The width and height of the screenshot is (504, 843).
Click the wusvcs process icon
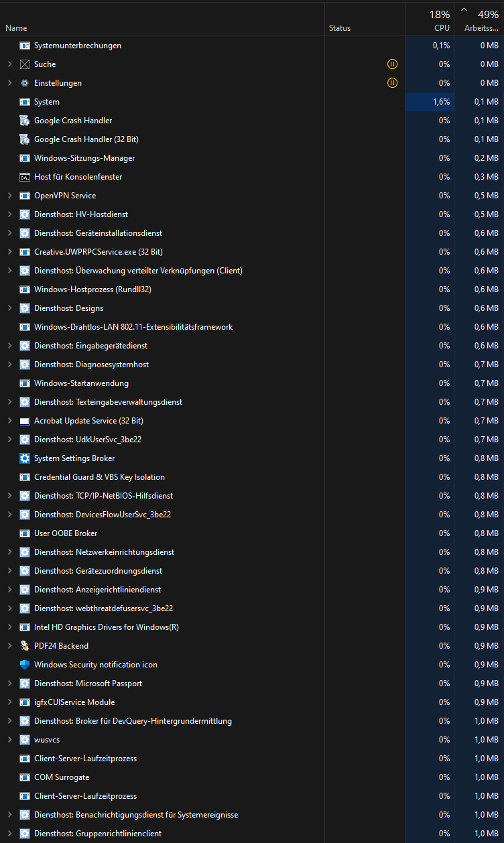pos(25,740)
